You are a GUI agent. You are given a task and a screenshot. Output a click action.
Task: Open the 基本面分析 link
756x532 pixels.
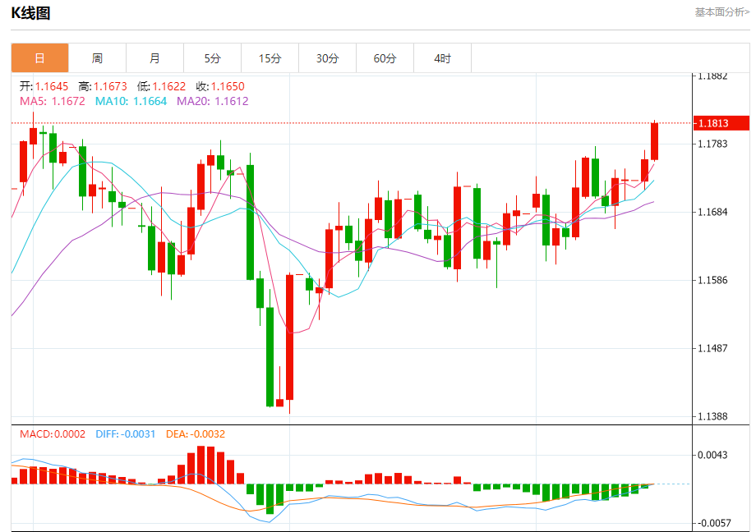(721, 12)
